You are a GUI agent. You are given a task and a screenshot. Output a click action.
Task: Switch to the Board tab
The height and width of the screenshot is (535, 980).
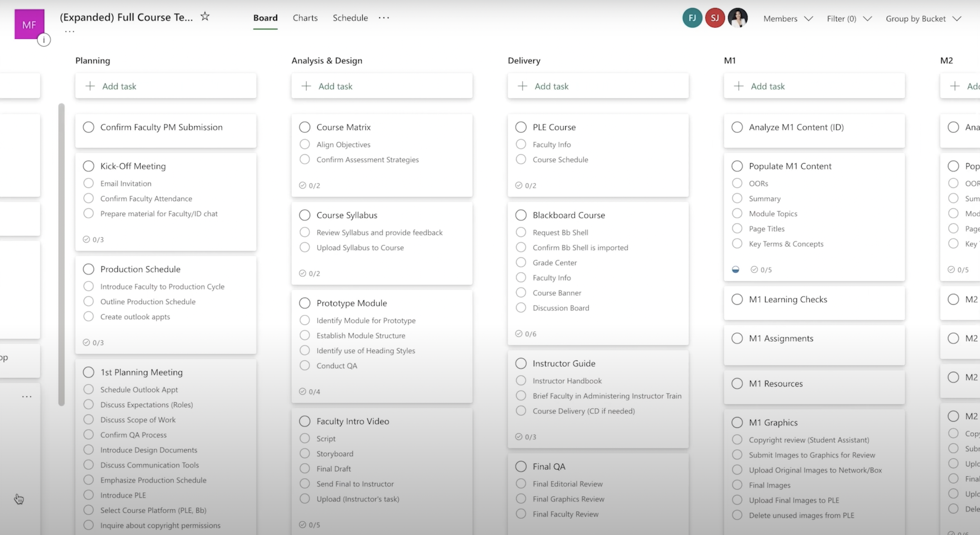pos(265,18)
